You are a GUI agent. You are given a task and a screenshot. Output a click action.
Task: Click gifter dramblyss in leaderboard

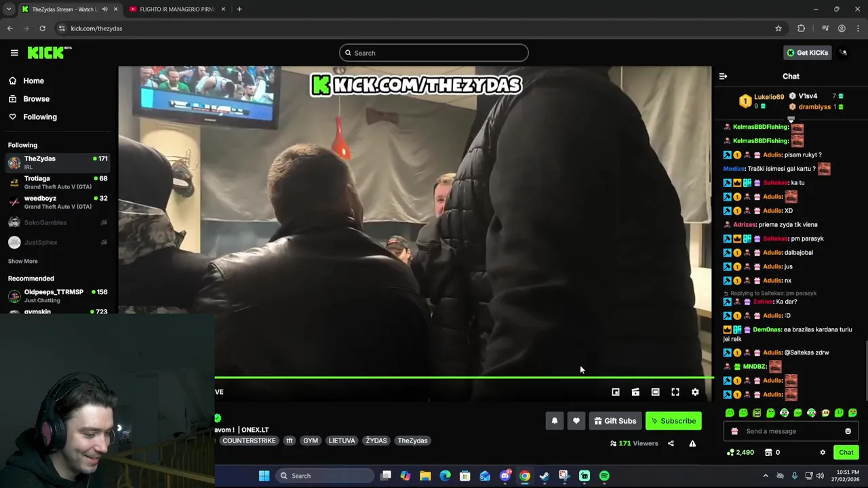[814, 107]
